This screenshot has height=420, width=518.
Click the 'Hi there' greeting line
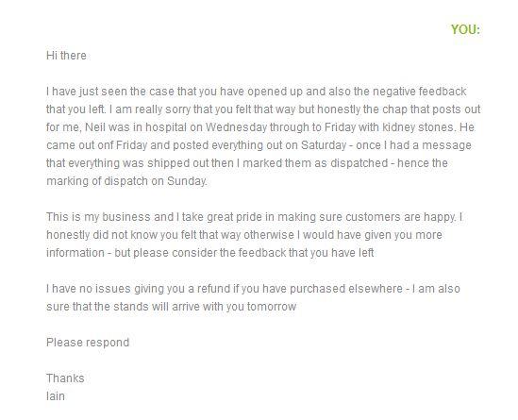coord(66,55)
